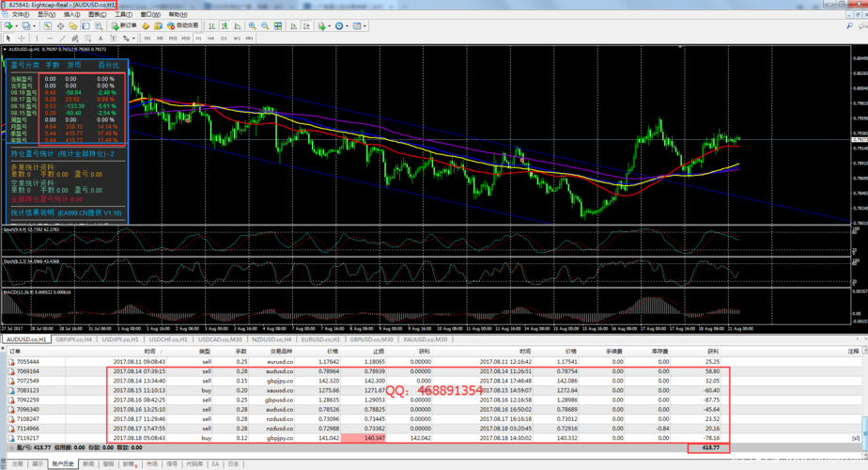Zoom out on the chart
868x470 pixels.
pyautogui.click(x=265, y=26)
